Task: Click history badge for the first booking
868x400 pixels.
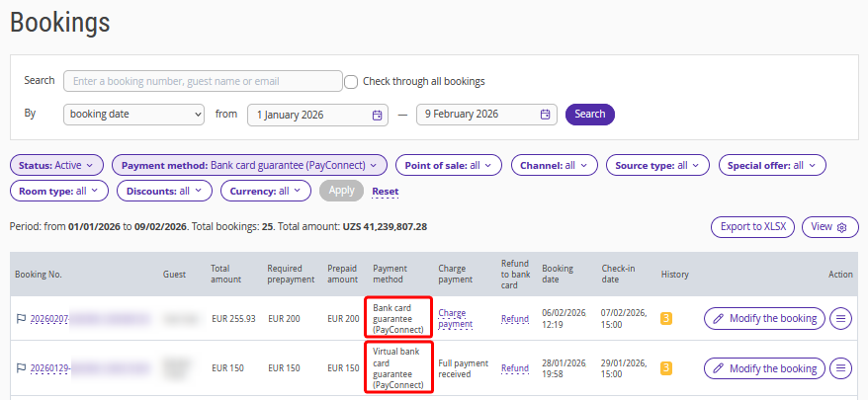Action: click(666, 318)
